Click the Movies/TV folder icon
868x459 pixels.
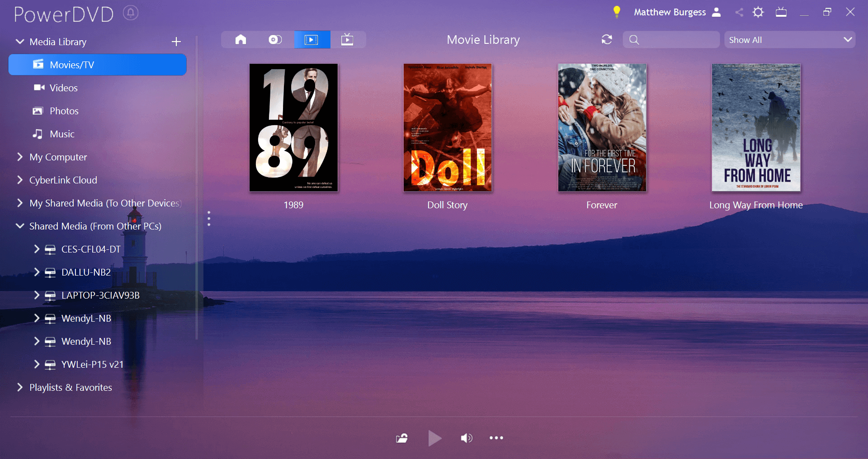point(38,64)
